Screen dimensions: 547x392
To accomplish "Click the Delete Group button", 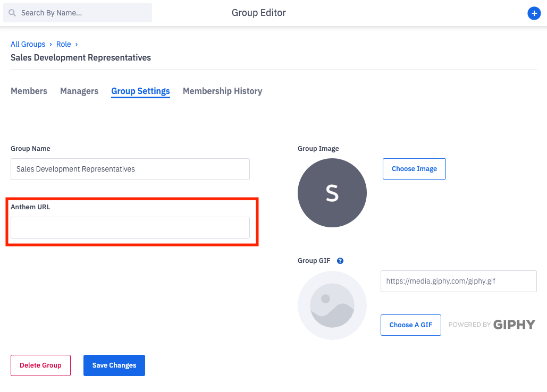I will coord(40,365).
